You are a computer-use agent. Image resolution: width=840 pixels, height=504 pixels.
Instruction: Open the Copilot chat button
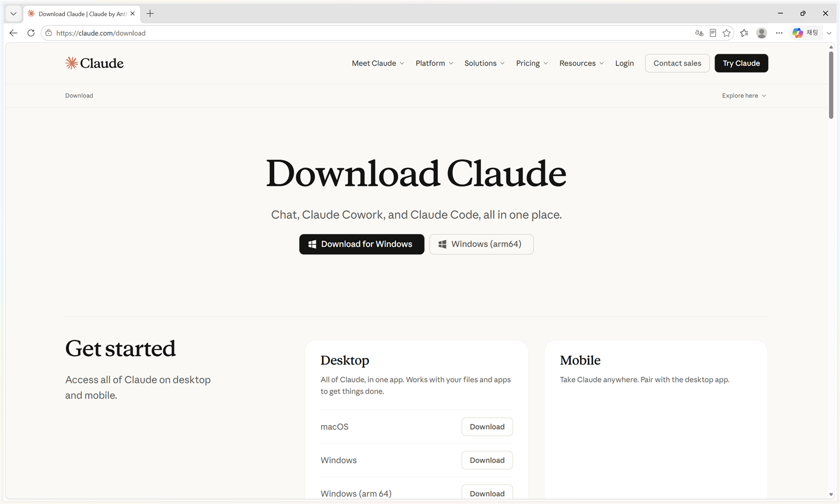tap(805, 33)
